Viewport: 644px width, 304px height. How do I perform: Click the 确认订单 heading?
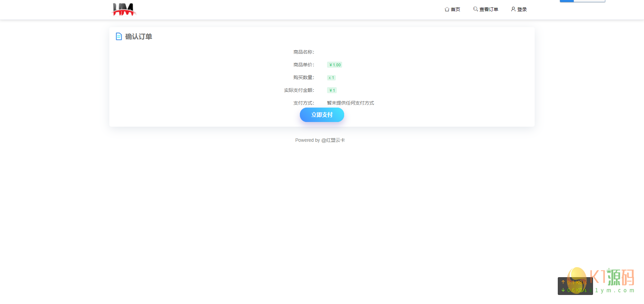pos(139,37)
